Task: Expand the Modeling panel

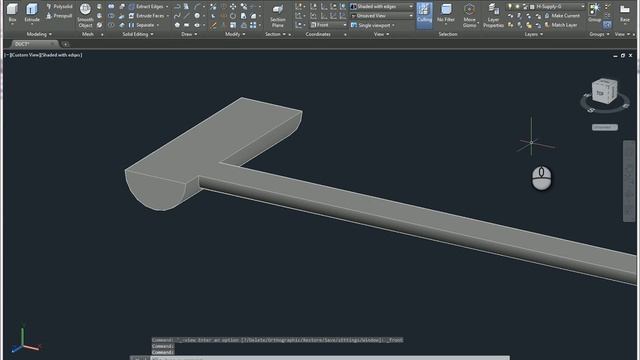Action: (39, 34)
